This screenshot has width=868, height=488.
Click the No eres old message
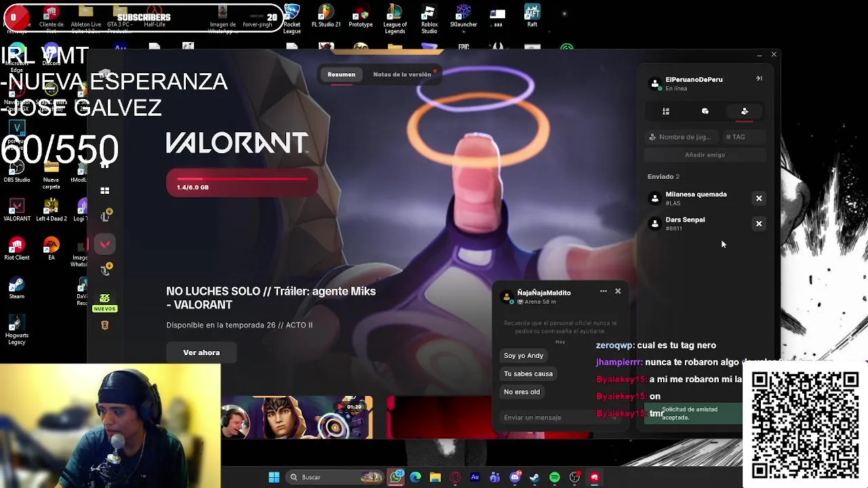[x=522, y=392]
